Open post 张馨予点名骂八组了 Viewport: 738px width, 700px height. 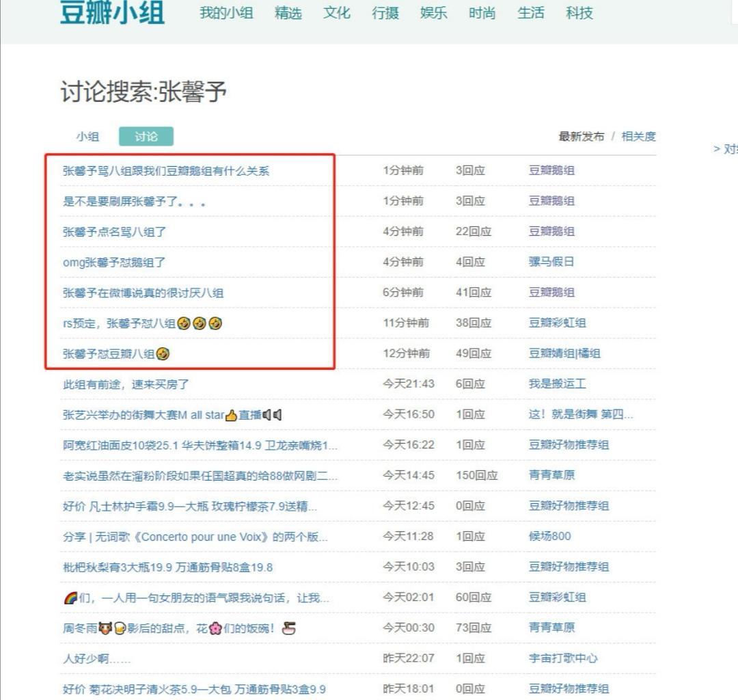point(114,232)
